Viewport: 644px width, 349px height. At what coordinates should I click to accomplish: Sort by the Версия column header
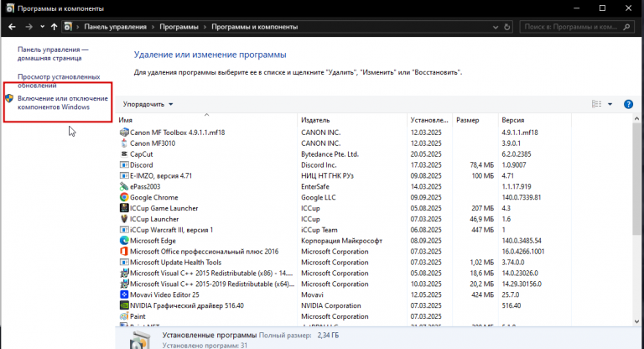[534, 120]
